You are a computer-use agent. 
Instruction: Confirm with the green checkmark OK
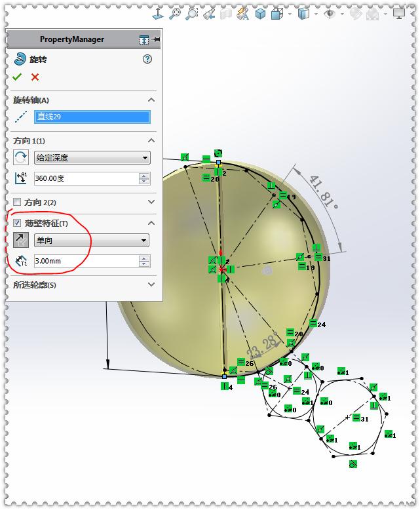pyautogui.click(x=17, y=77)
